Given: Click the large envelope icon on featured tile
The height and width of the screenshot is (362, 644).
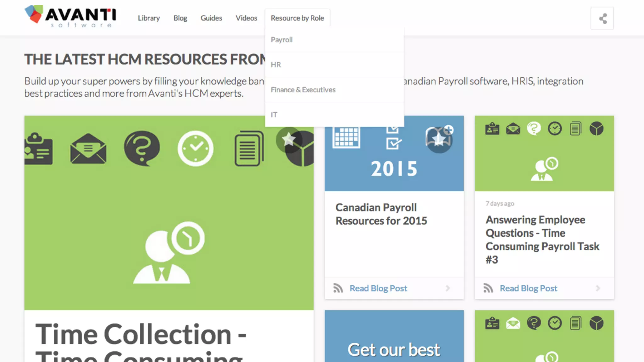Looking at the screenshot, I should (x=88, y=149).
